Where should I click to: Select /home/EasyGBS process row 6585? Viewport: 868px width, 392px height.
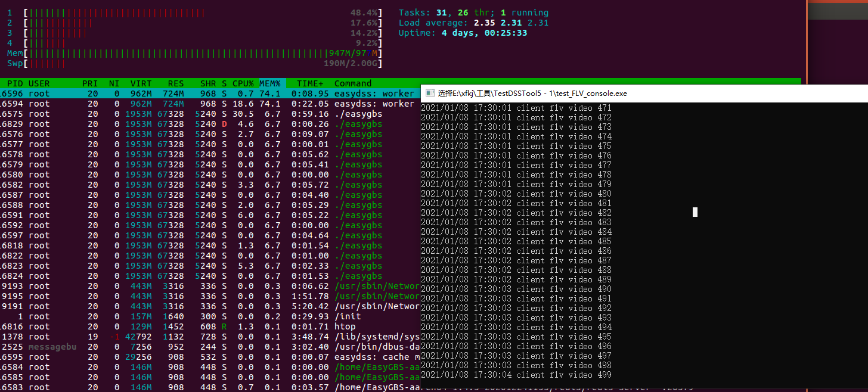pyautogui.click(x=210, y=377)
